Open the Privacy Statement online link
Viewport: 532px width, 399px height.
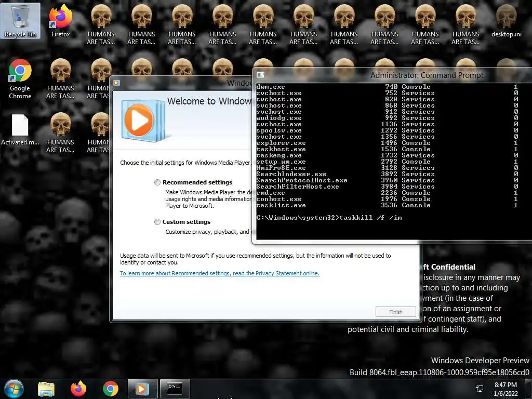[220, 273]
